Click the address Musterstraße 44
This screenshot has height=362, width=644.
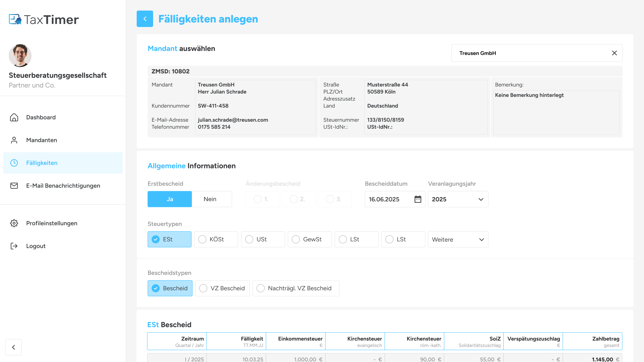pos(388,84)
